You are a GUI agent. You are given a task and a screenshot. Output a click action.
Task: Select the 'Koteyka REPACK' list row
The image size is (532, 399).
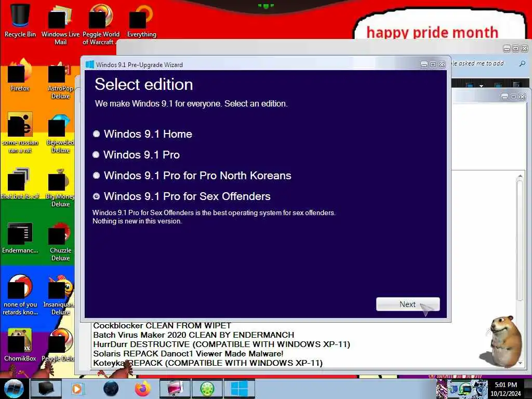click(208, 363)
